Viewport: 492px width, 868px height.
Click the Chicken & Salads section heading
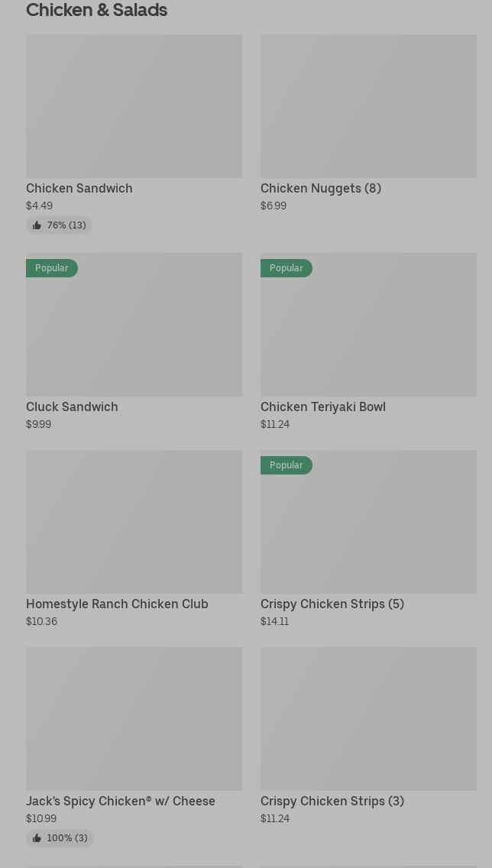96,10
